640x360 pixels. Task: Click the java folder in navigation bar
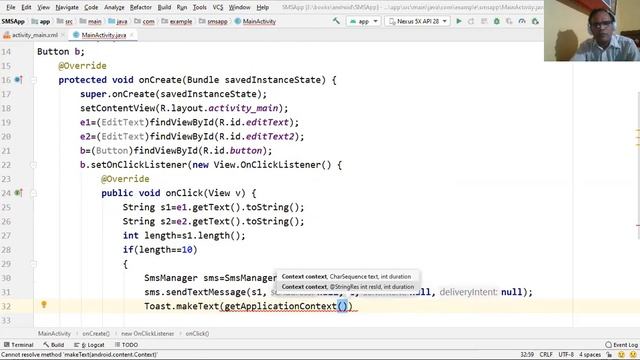point(118,21)
